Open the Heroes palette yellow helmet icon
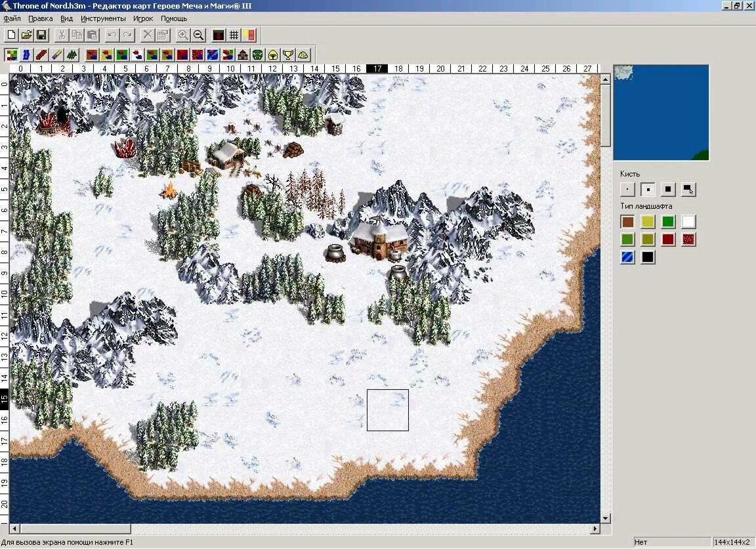 [x=273, y=54]
